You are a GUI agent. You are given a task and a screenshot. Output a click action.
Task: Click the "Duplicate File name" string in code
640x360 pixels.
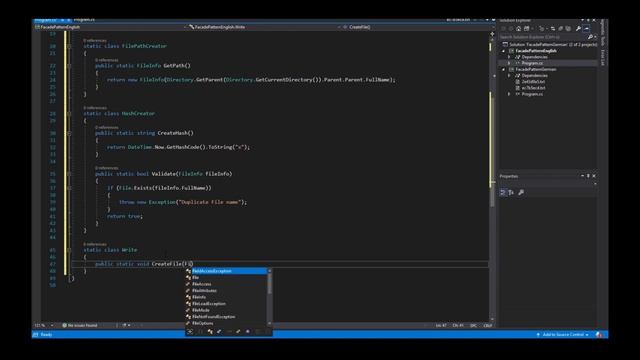(x=209, y=202)
